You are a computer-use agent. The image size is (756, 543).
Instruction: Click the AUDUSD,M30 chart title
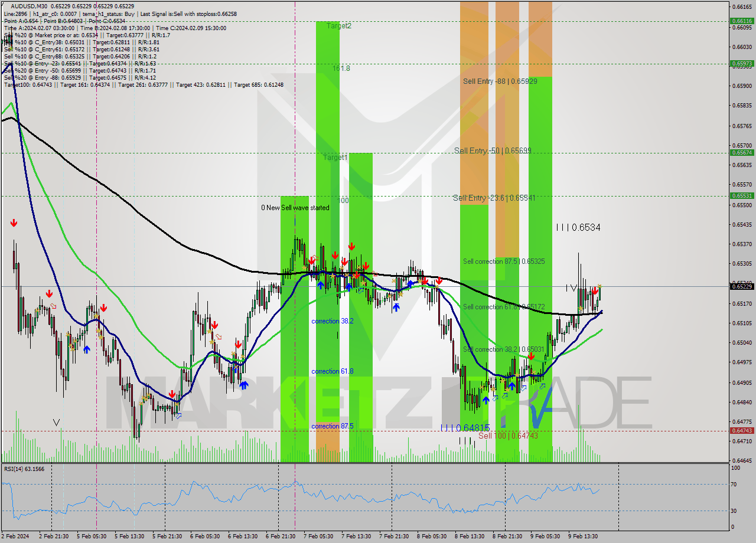click(29, 6)
